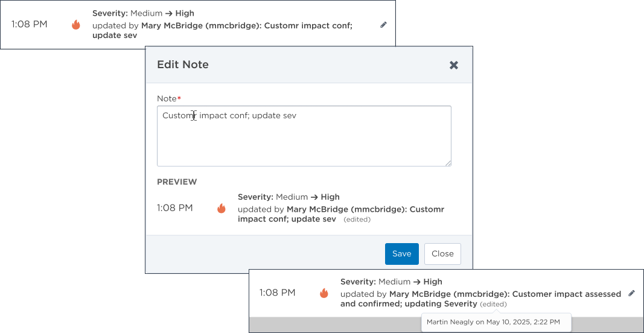Click the PREVIEW section heading
Screen dimensions: 644x333
tap(177, 182)
